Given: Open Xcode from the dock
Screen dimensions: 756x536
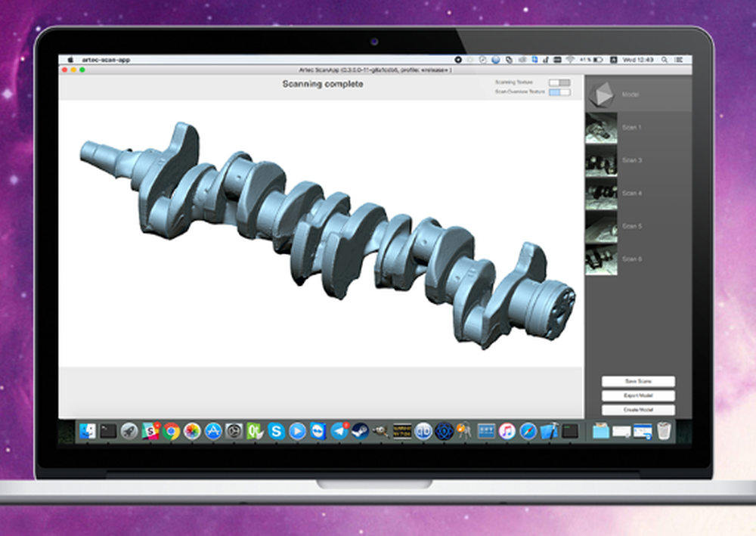Looking at the screenshot, I should tap(549, 431).
